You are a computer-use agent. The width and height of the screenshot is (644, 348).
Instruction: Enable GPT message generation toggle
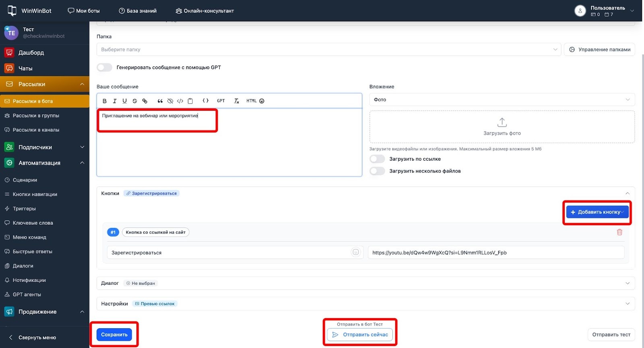[x=105, y=68]
